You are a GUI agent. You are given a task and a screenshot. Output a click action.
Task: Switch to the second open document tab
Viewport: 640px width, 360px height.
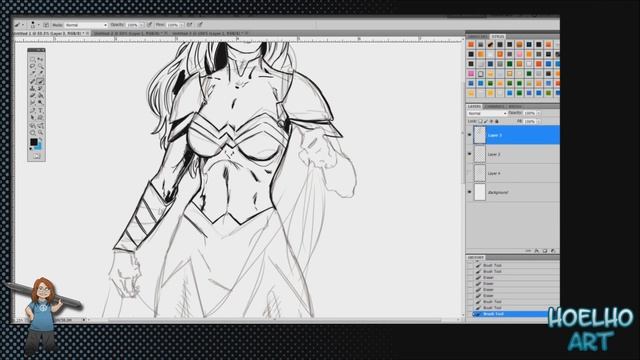pos(129,33)
